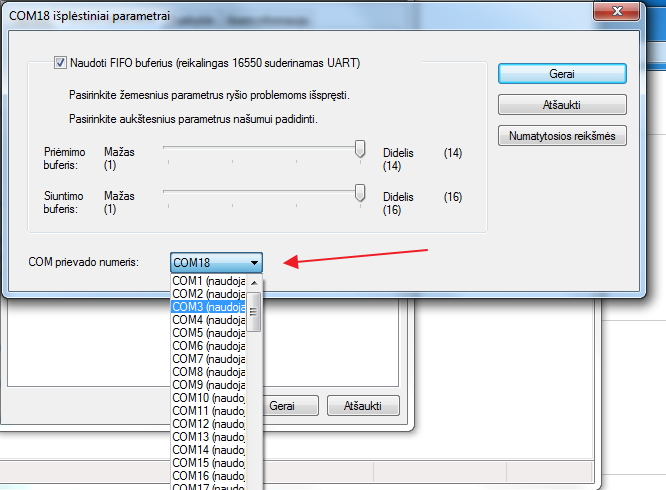
Task: Choose COM13 from the list
Action: click(209, 436)
